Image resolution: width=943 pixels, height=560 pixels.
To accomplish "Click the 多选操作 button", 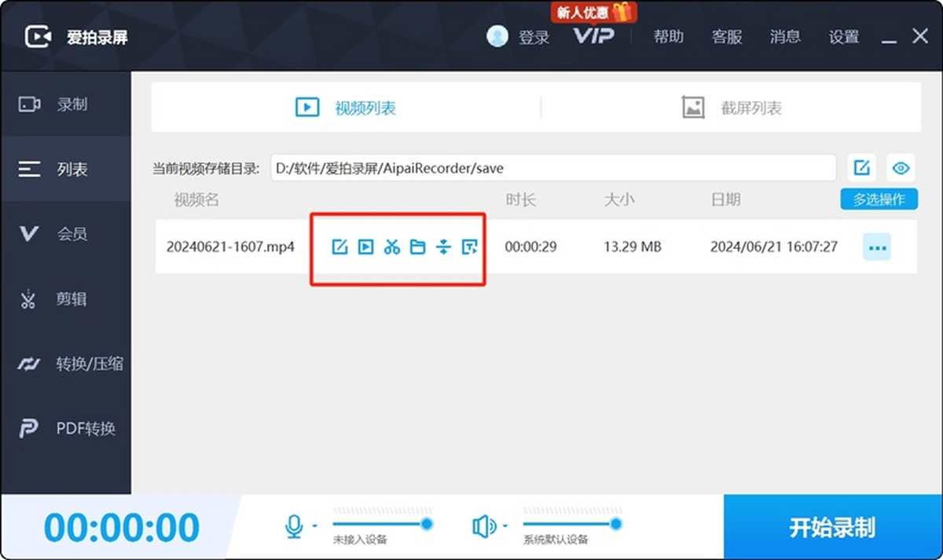I will pyautogui.click(x=879, y=199).
